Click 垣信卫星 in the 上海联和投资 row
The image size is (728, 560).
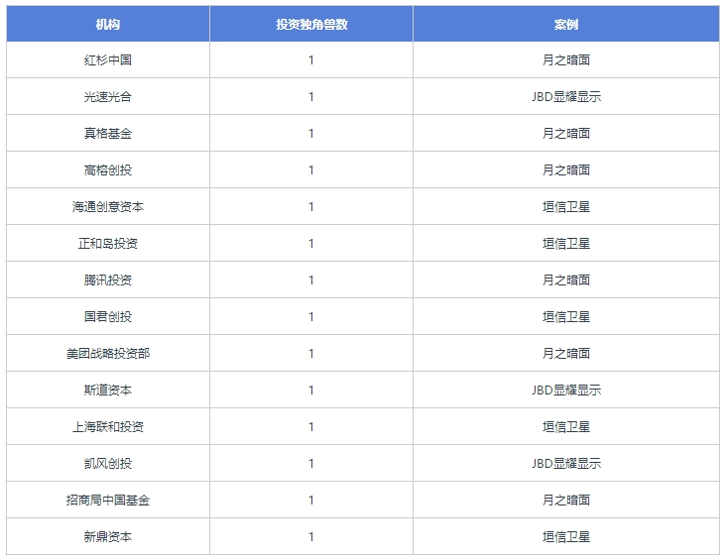(566, 426)
